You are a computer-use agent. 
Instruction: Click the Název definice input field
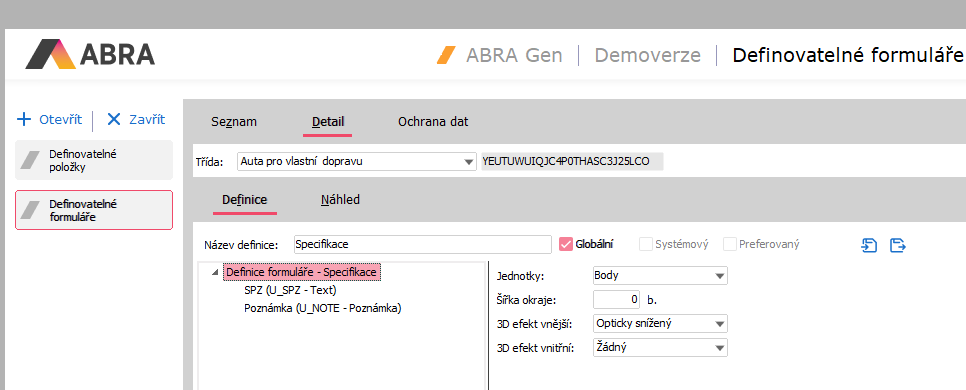(422, 244)
